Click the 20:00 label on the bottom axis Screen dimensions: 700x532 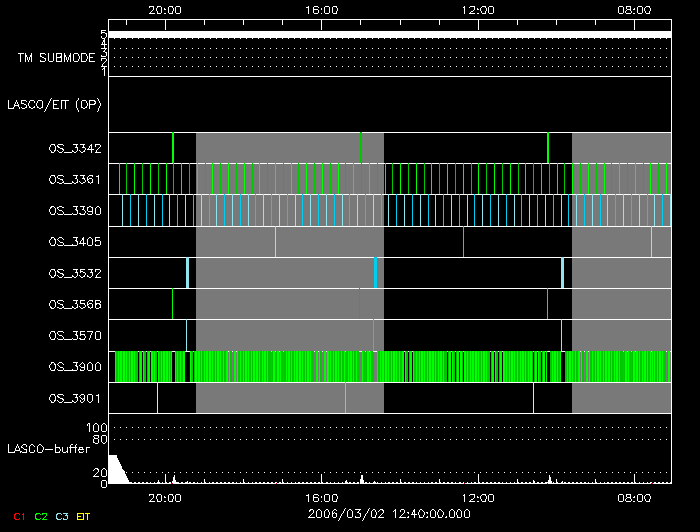(165, 498)
